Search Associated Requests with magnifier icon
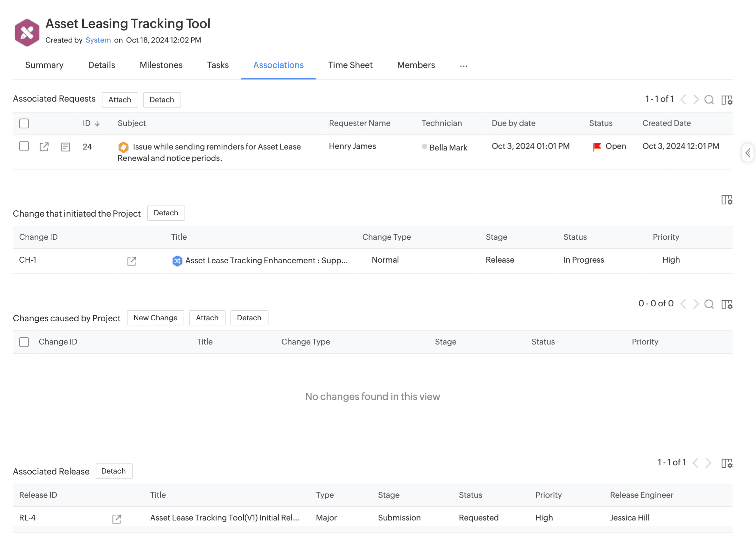This screenshot has width=756, height=555. coord(709,100)
